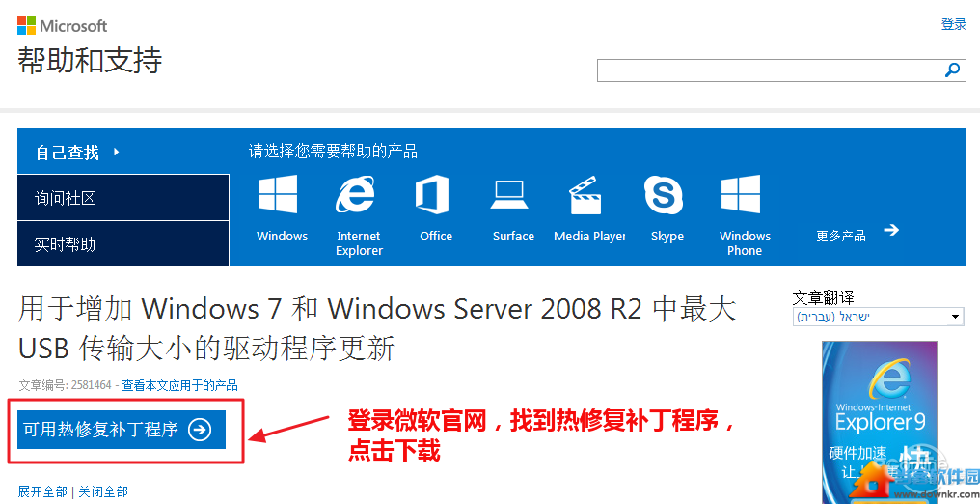Click the 登录 sign-in link

point(954,24)
